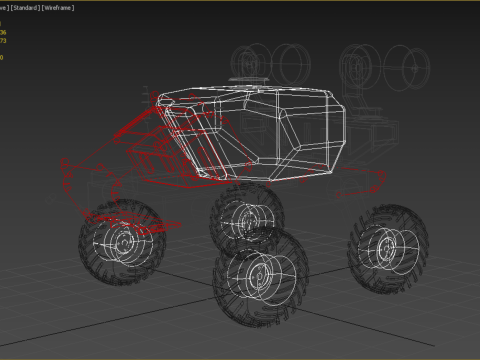The width and height of the screenshot is (480, 360).
Task: Open the [Wireframe] shading label menu
Action: point(58,8)
